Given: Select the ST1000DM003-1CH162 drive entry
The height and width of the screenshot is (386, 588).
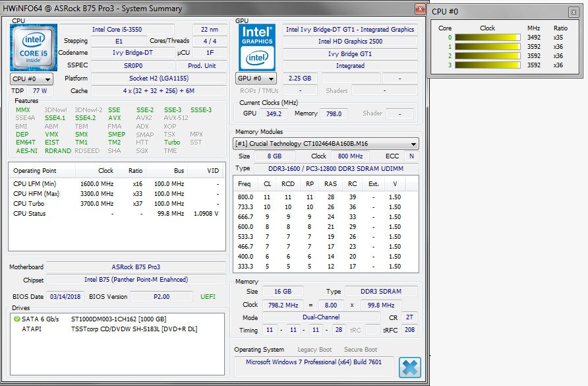Looking at the screenshot, I should click(x=119, y=319).
